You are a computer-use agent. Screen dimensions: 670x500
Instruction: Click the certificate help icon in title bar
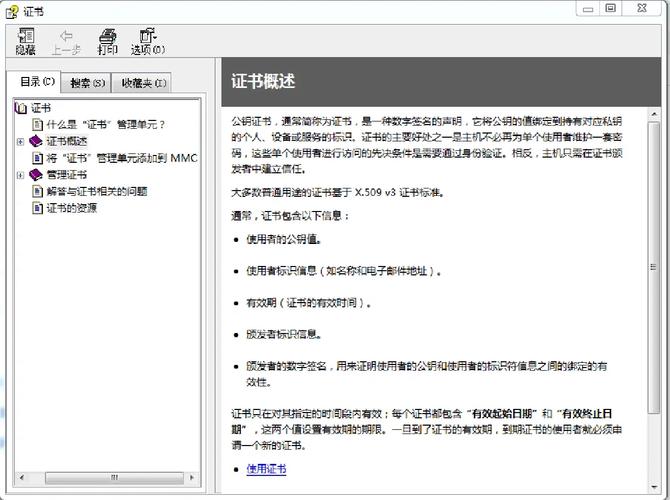[12, 12]
